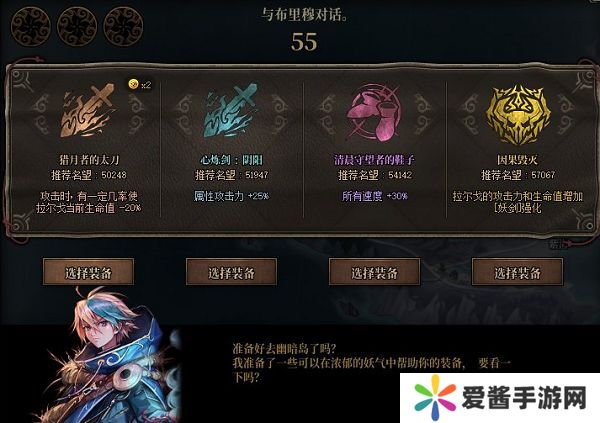Click the pink 清晨守望者的鞋子 boots icon

pyautogui.click(x=374, y=112)
